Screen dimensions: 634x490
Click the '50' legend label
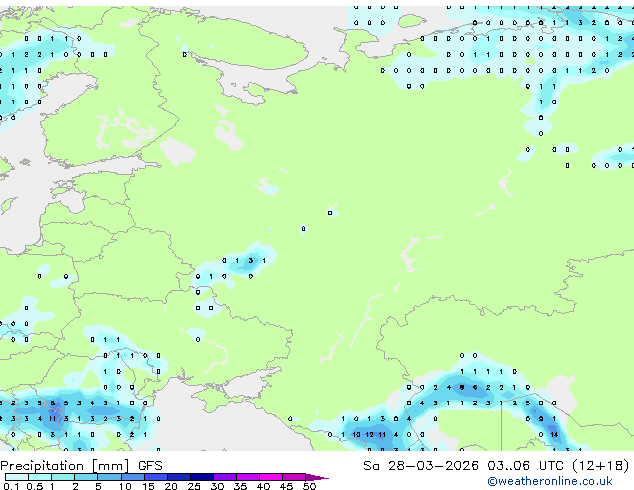coord(310,486)
